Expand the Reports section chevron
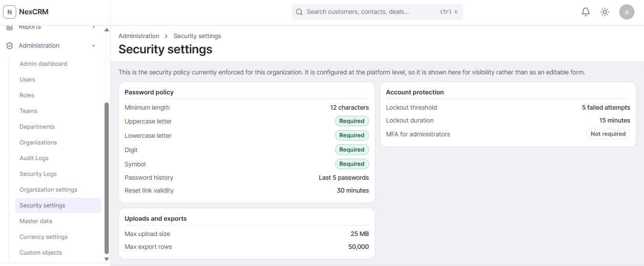This screenshot has height=266, width=644. (94, 27)
